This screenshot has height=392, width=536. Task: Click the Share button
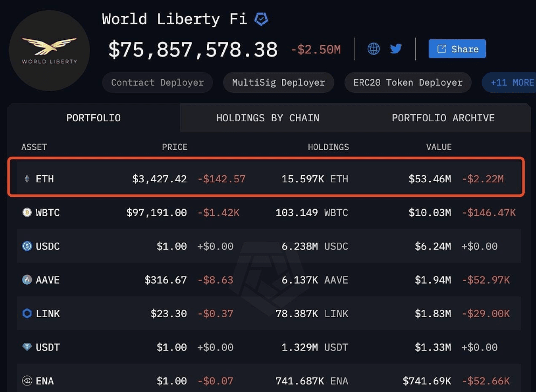click(457, 49)
